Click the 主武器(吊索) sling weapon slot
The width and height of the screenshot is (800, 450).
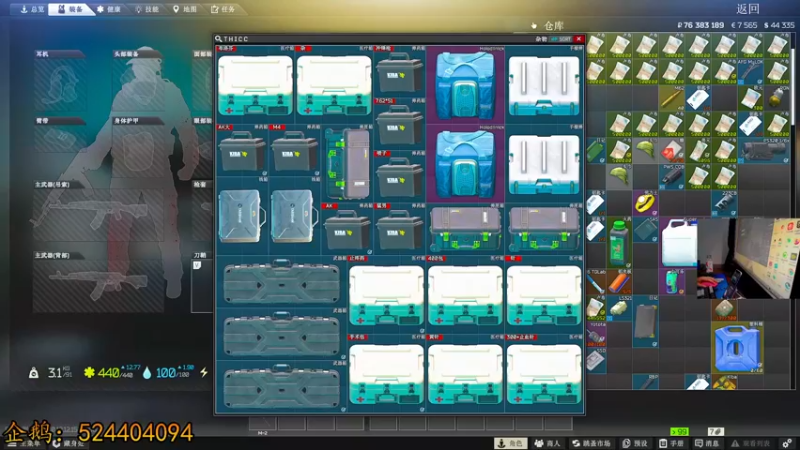tap(98, 210)
